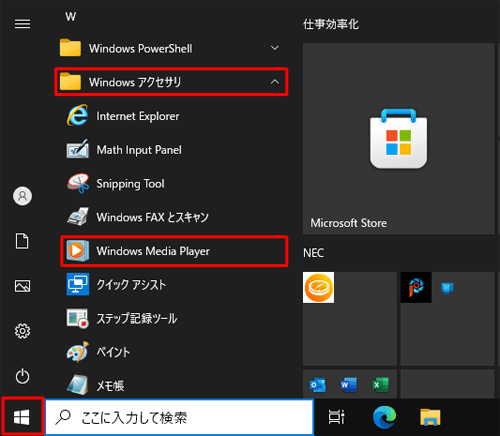The image size is (500, 436).
Task: Launch Snipping Tool
Action: [170, 183]
